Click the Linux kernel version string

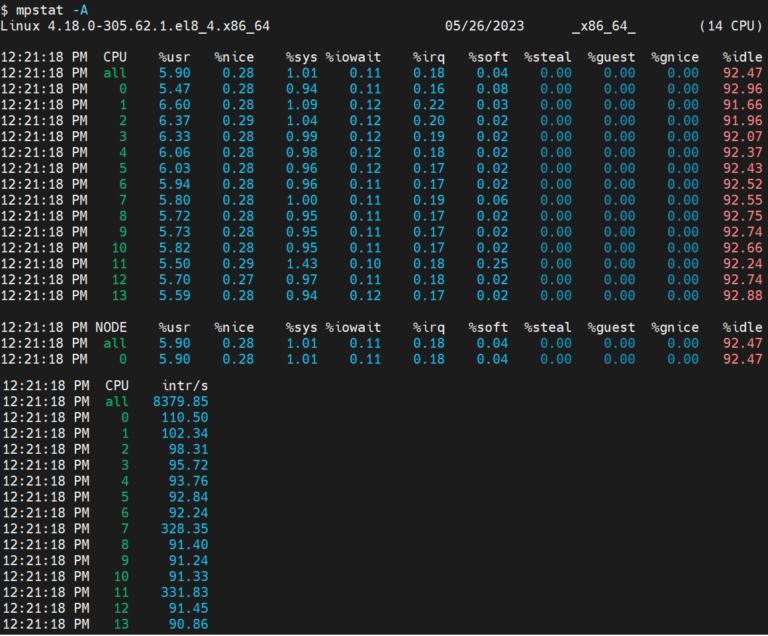[135, 24]
